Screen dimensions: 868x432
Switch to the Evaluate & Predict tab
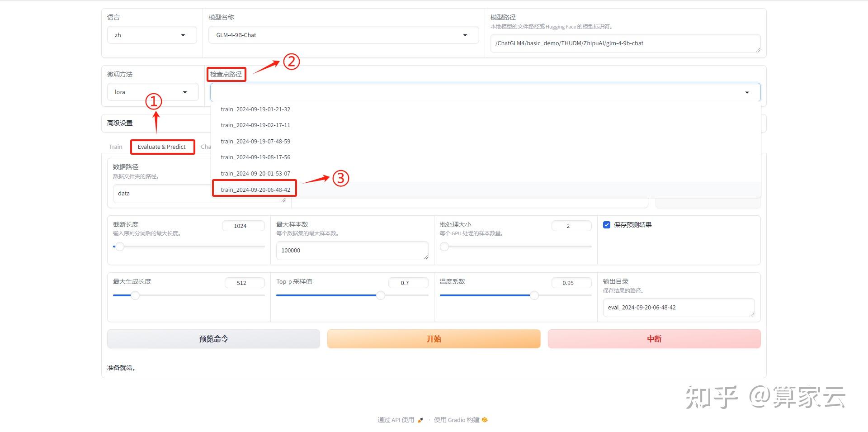pyautogui.click(x=162, y=147)
